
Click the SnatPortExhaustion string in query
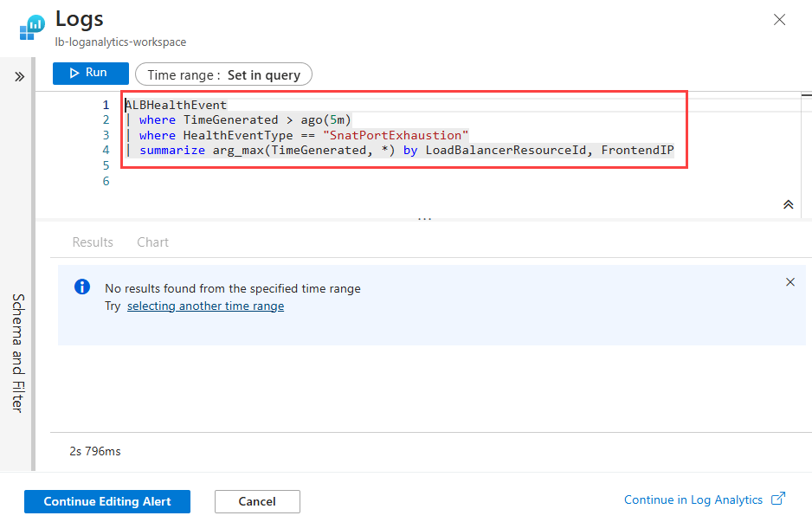[x=396, y=135]
